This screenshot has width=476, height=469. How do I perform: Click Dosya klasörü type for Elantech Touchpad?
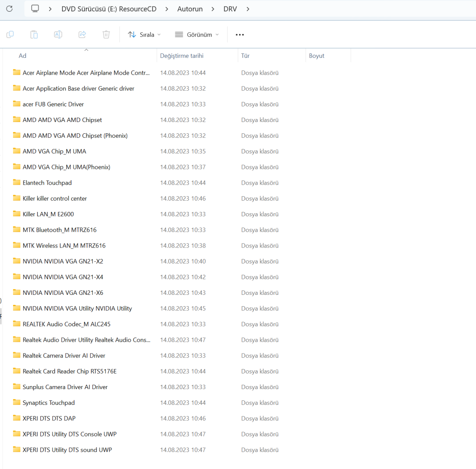tap(260, 183)
